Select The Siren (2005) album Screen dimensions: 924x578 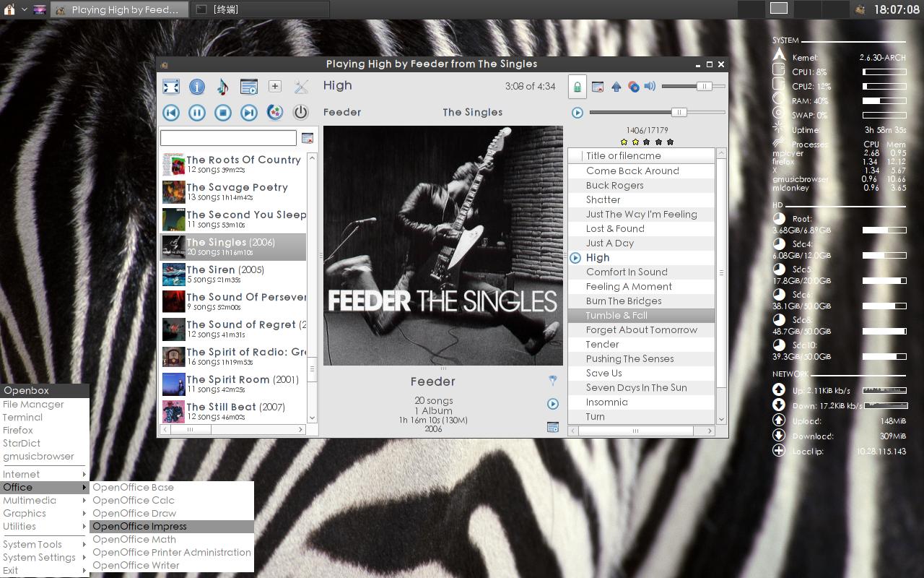click(x=233, y=274)
